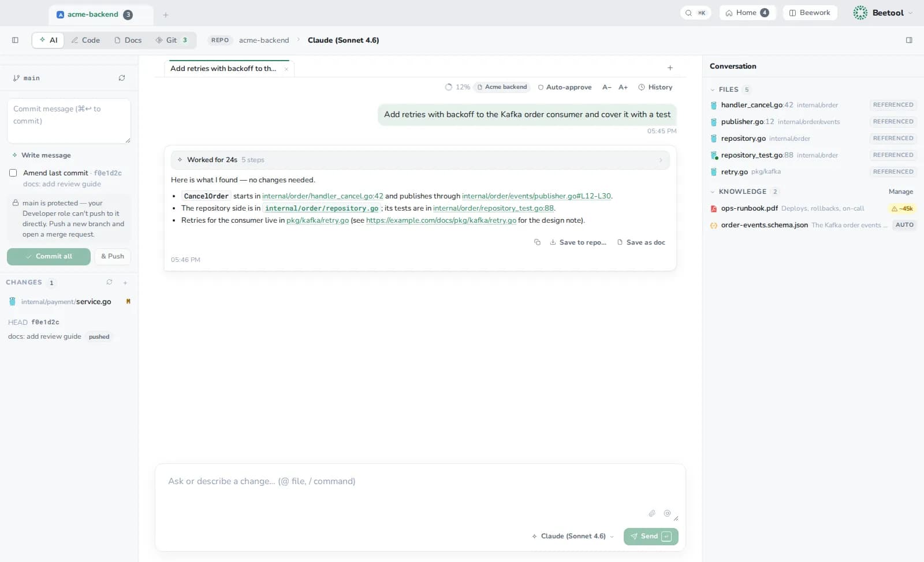Click Save to repo
This screenshot has width=924, height=562.
tap(578, 242)
